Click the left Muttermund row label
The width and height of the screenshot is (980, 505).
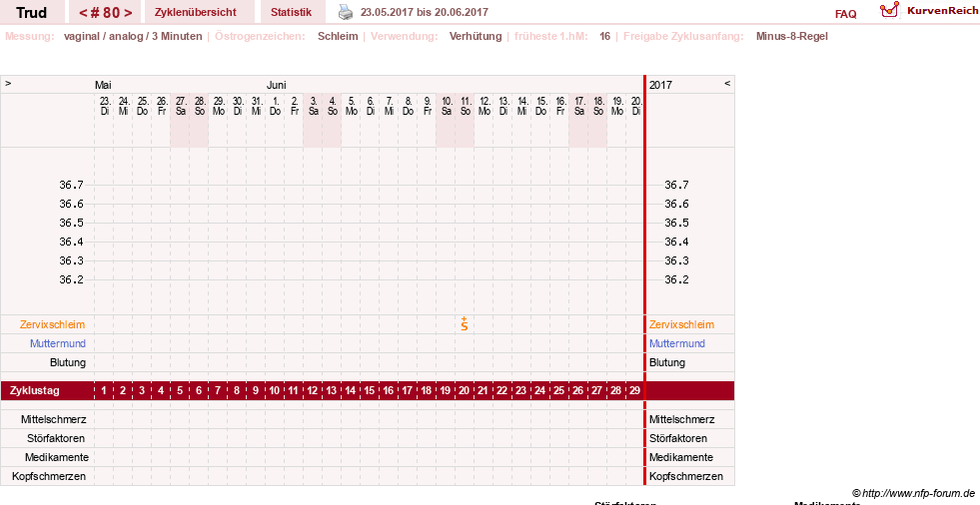click(58, 343)
